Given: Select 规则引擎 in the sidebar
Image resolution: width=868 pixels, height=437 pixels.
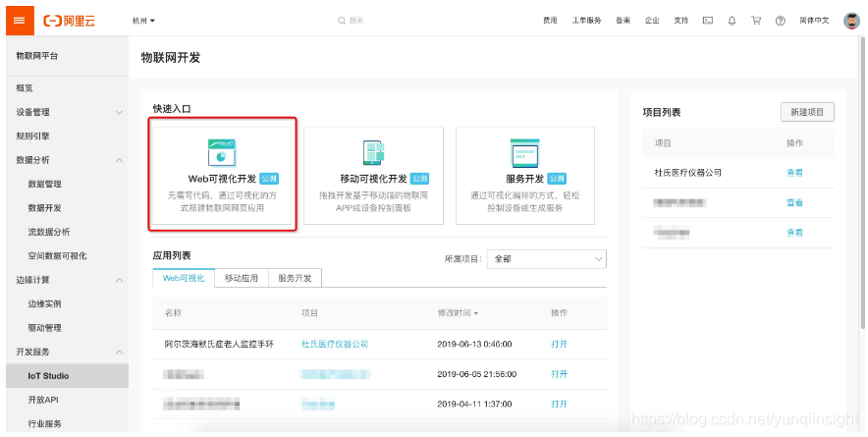Looking at the screenshot, I should (32, 137).
